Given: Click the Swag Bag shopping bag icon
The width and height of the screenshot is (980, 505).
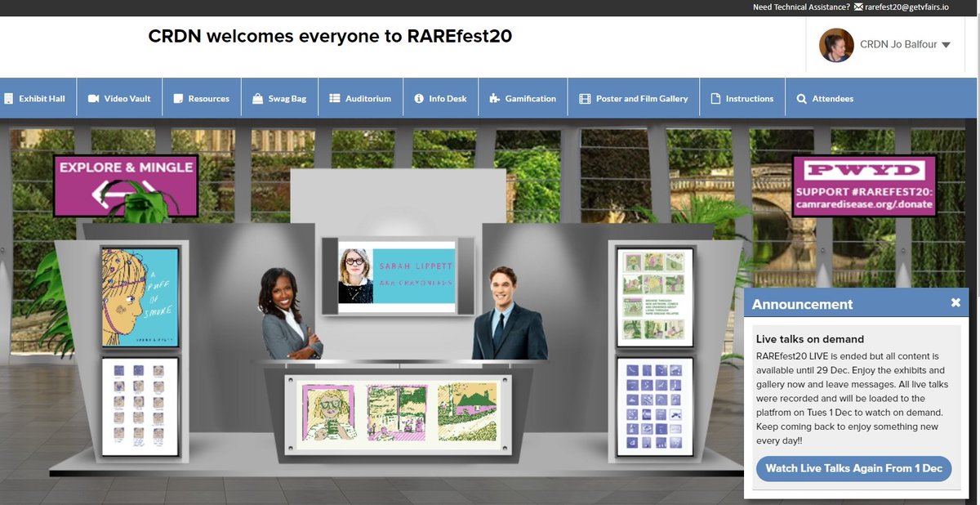Looking at the screenshot, I should click(x=257, y=99).
